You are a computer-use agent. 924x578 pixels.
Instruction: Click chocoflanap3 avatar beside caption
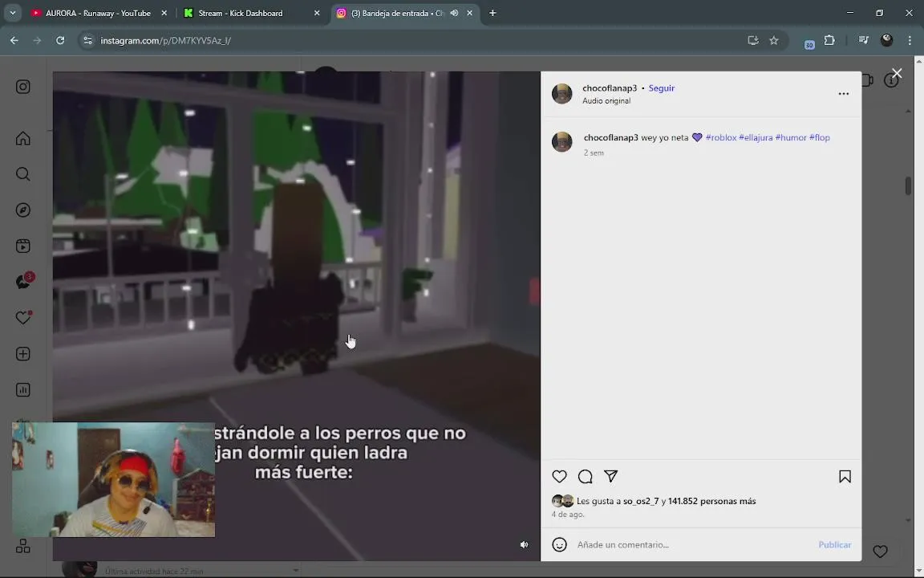[561, 141]
